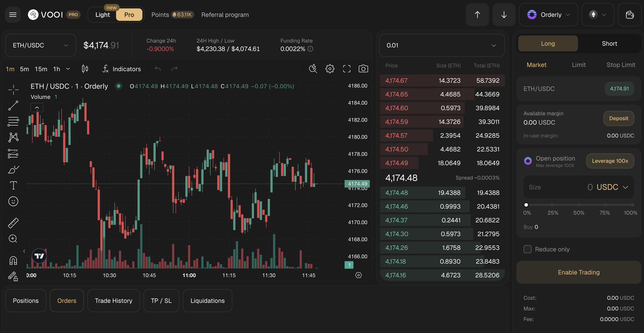Select the 1m timeframe
The width and height of the screenshot is (644, 333).
point(10,69)
